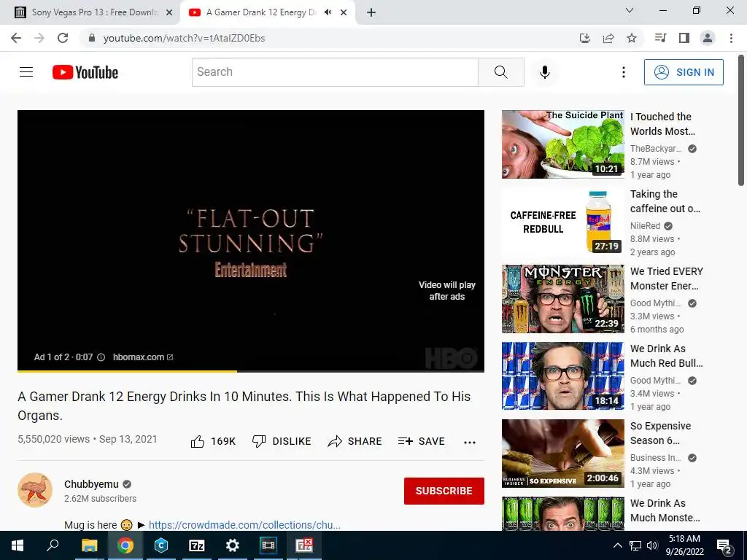Open 'We Drink As Much Red Bull' title
The image size is (747, 560).
(x=666, y=356)
